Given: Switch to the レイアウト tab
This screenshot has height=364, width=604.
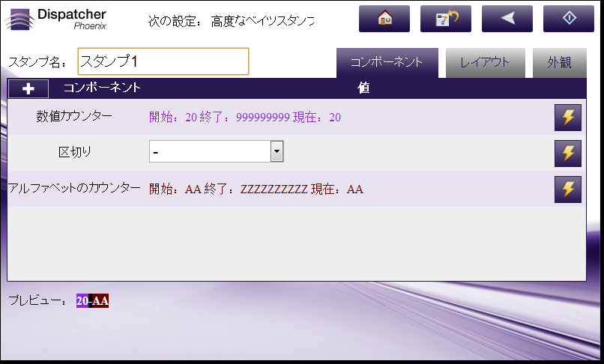Looking at the screenshot, I should pyautogui.click(x=485, y=62).
